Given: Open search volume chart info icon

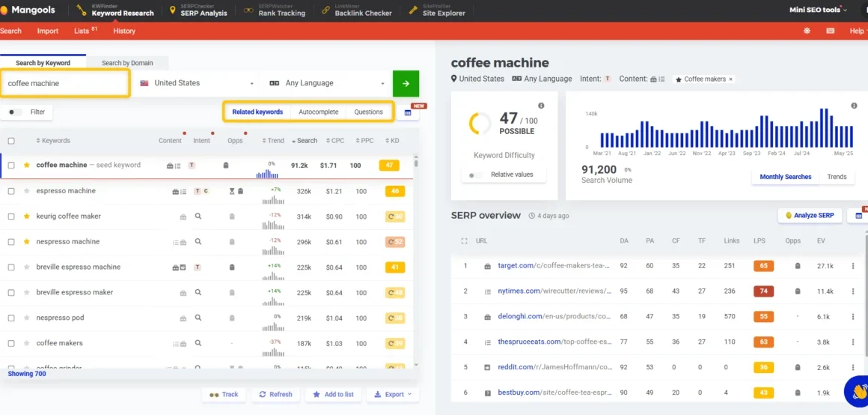Looking at the screenshot, I should [x=855, y=106].
